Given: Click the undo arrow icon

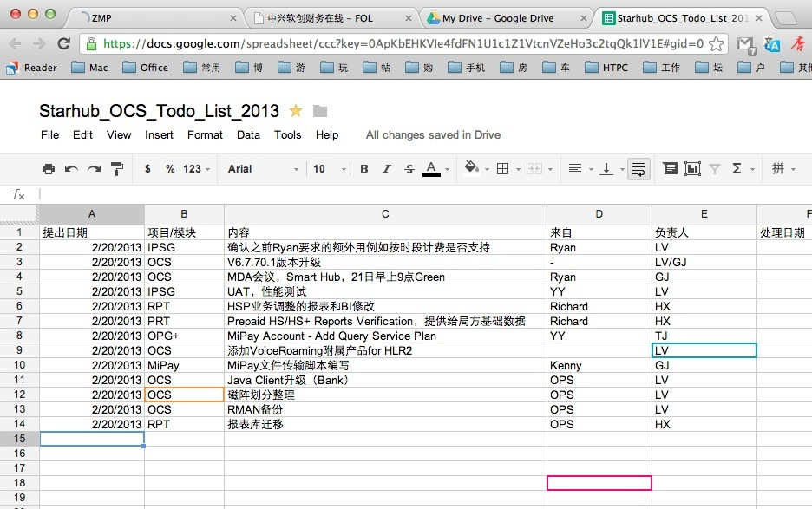Looking at the screenshot, I should (71, 169).
